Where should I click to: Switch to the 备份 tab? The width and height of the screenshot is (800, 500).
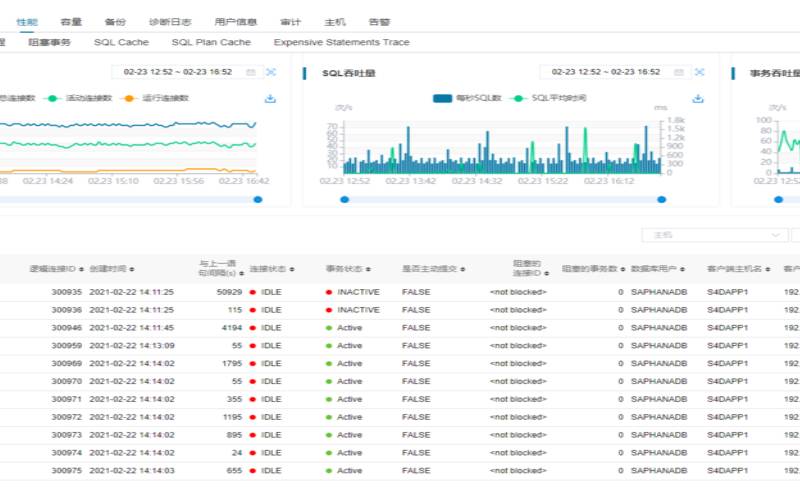(115, 22)
